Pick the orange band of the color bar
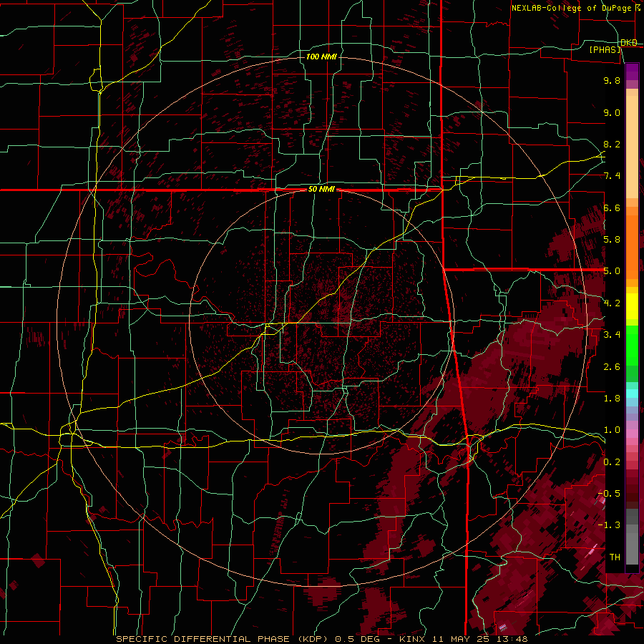The image size is (644, 644). click(x=632, y=246)
